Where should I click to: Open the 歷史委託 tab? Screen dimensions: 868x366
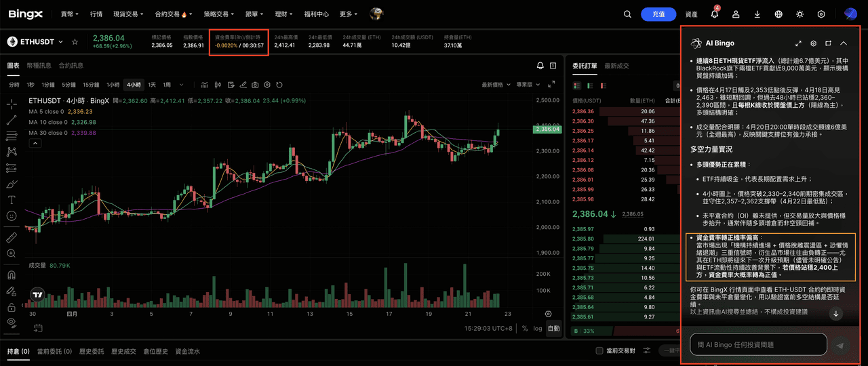(x=92, y=351)
